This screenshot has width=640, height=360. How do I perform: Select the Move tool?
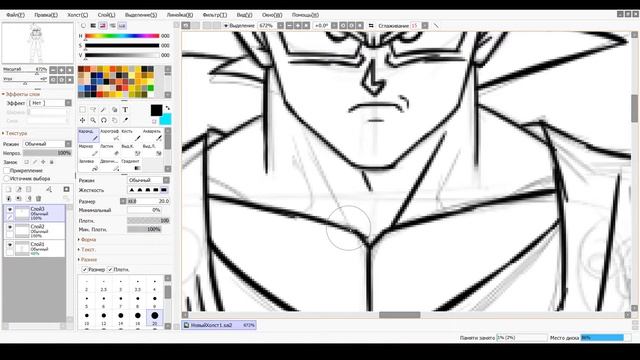tap(82, 120)
